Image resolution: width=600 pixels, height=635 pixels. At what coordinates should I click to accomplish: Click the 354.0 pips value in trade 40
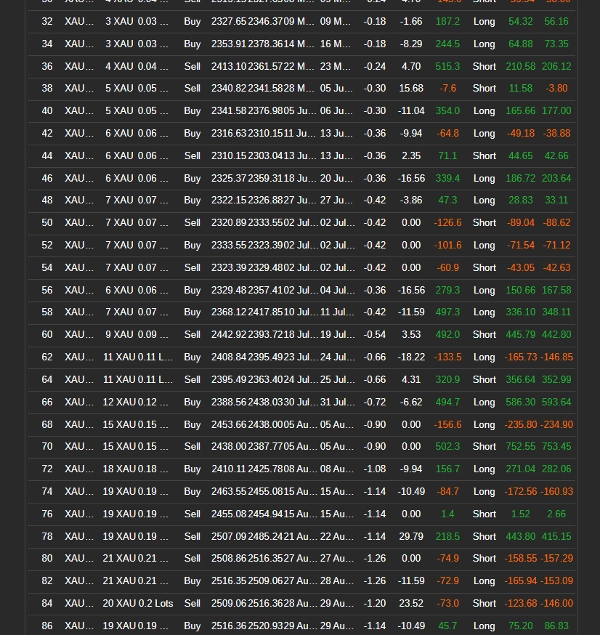click(447, 111)
